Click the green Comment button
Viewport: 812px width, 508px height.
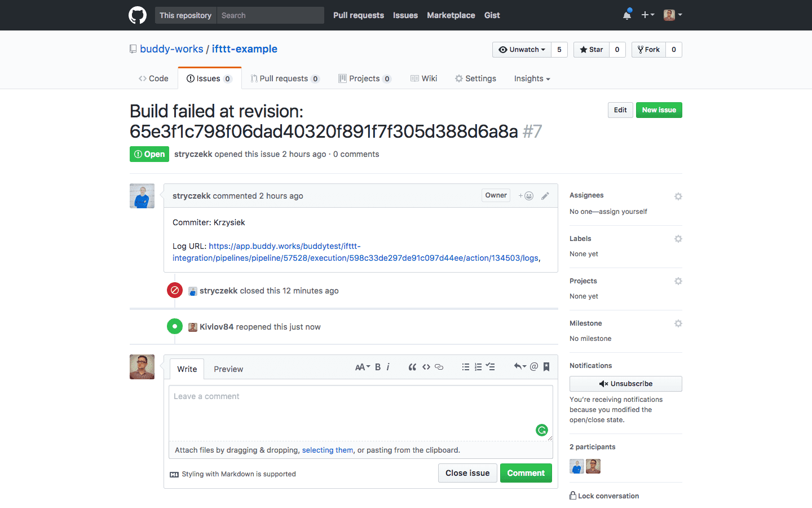coord(526,473)
